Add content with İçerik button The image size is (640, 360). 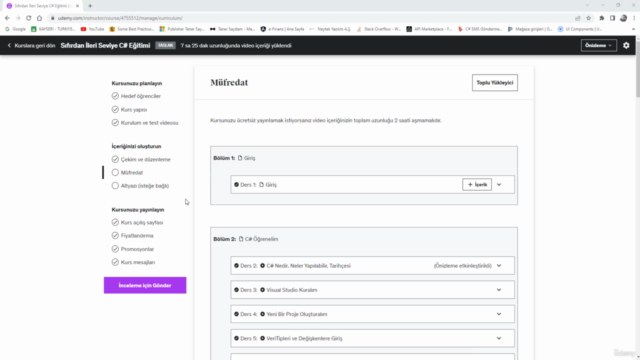[x=477, y=184]
